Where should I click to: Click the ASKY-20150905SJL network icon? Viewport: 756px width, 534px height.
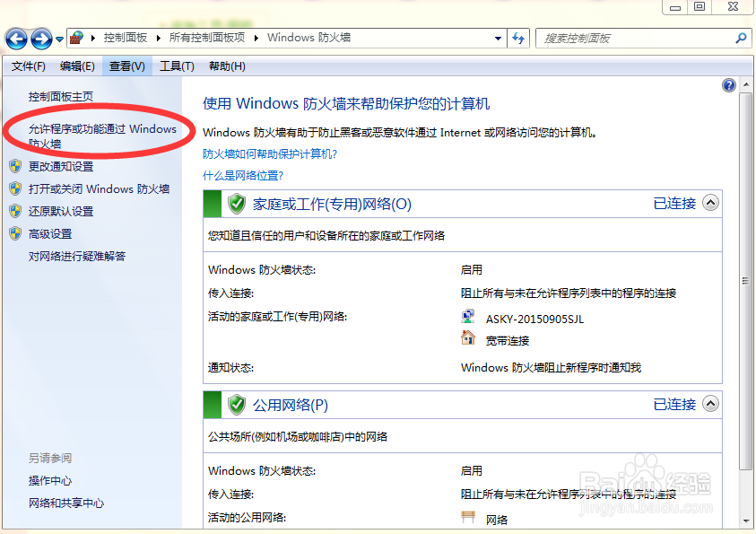pos(467,317)
